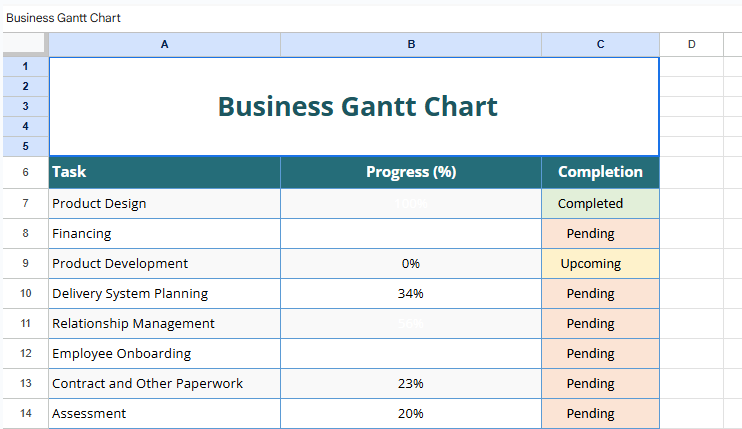
Task: Select column D header
Action: (691, 44)
